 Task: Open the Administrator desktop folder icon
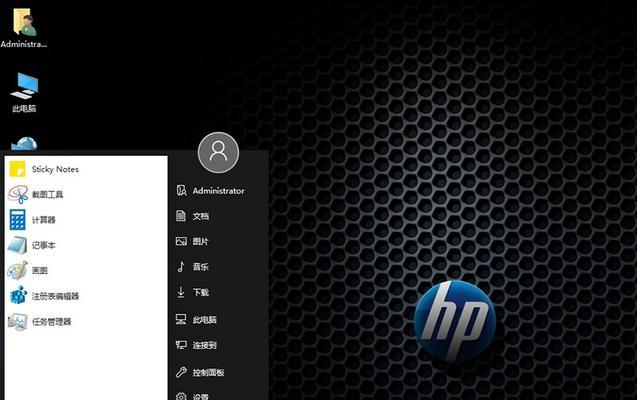(x=24, y=22)
